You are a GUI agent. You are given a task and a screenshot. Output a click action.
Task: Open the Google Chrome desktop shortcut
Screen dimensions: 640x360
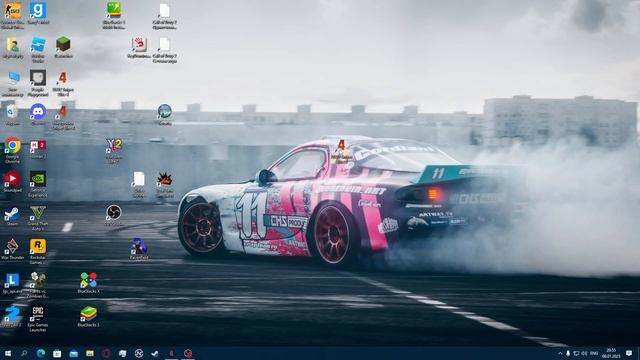click(x=13, y=145)
